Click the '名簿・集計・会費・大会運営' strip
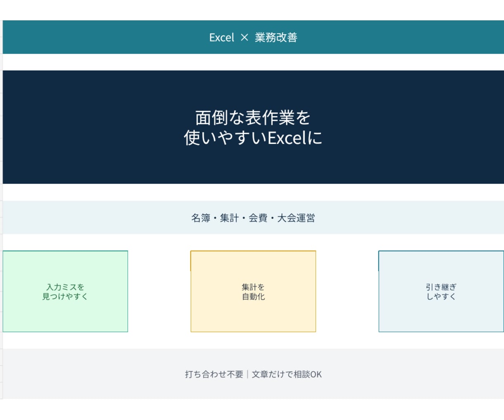The height and width of the screenshot is (420, 504). (253, 217)
